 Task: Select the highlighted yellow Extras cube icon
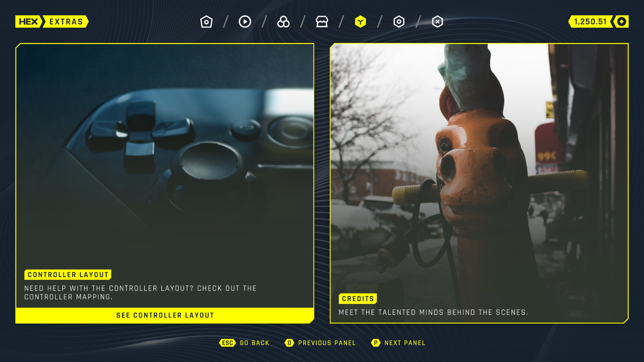pyautogui.click(x=360, y=21)
